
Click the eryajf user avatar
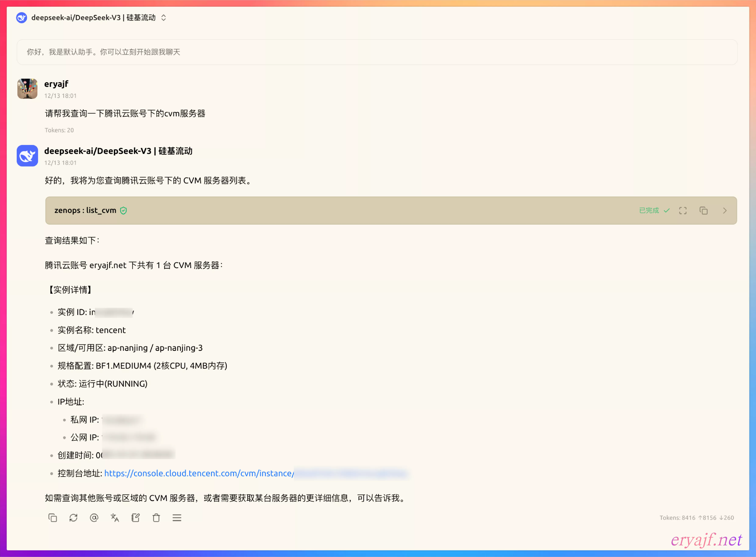pos(27,89)
